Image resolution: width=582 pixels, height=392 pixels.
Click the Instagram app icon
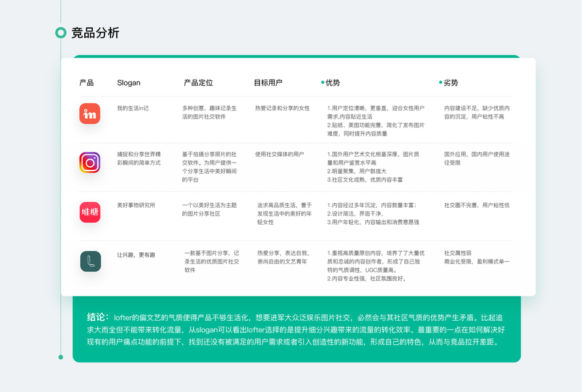tap(90, 163)
